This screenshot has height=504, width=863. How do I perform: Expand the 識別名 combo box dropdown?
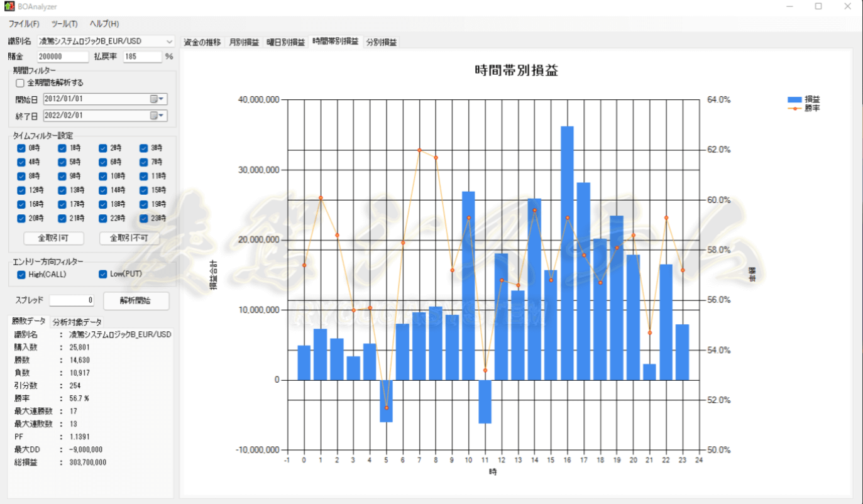tap(170, 41)
